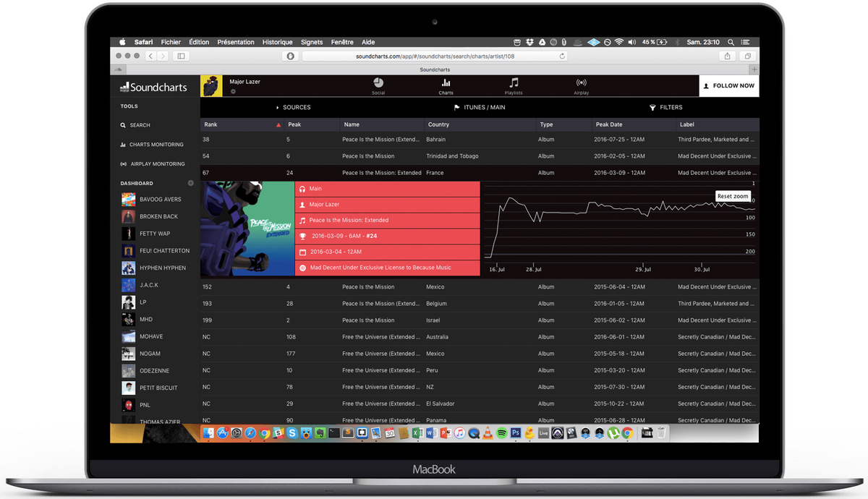868x499 pixels.
Task: Click the Peace Is the Mission album cover
Action: pos(247,228)
